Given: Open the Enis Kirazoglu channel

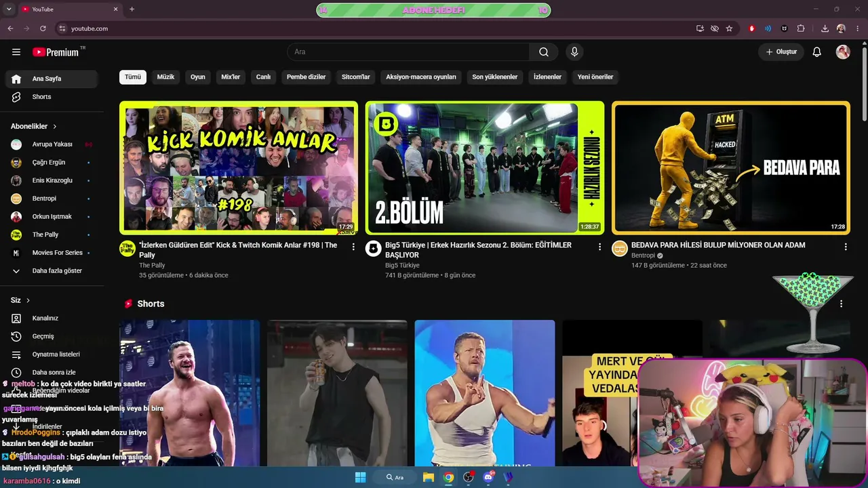Looking at the screenshot, I should tap(52, 181).
